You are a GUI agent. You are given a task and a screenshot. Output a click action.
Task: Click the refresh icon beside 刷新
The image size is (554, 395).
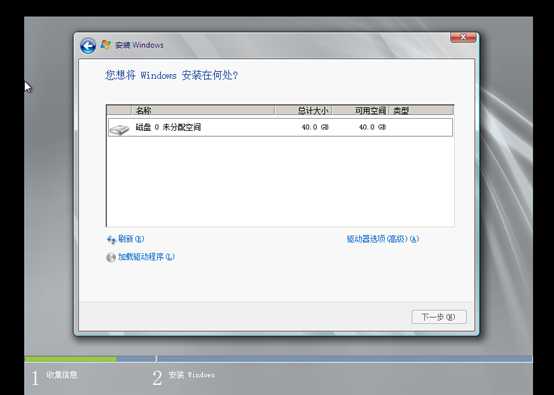coord(111,240)
